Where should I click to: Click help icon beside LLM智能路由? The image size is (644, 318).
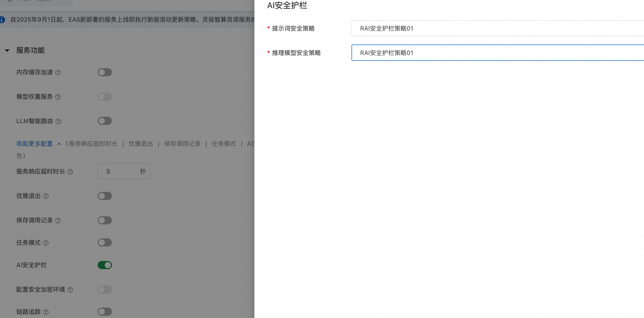pos(58,121)
